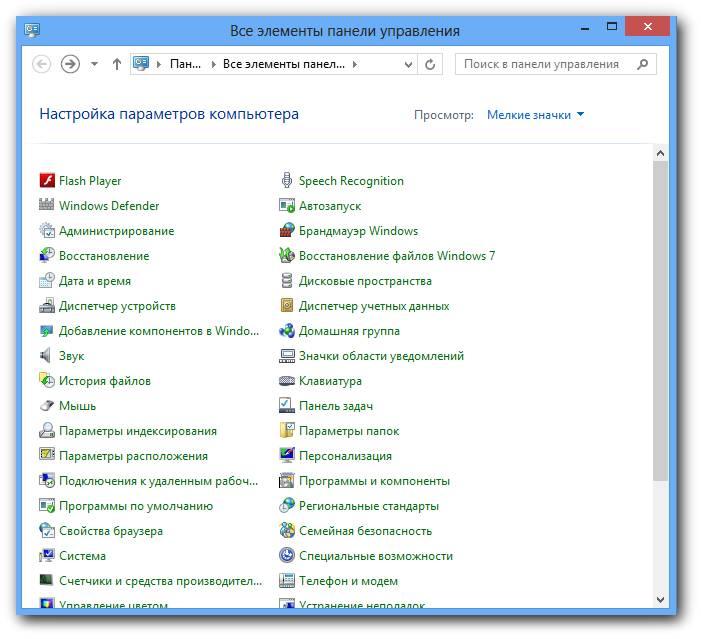Click the Мышь mouse icon
Image resolution: width=701 pixels, height=639 pixels.
coord(47,406)
